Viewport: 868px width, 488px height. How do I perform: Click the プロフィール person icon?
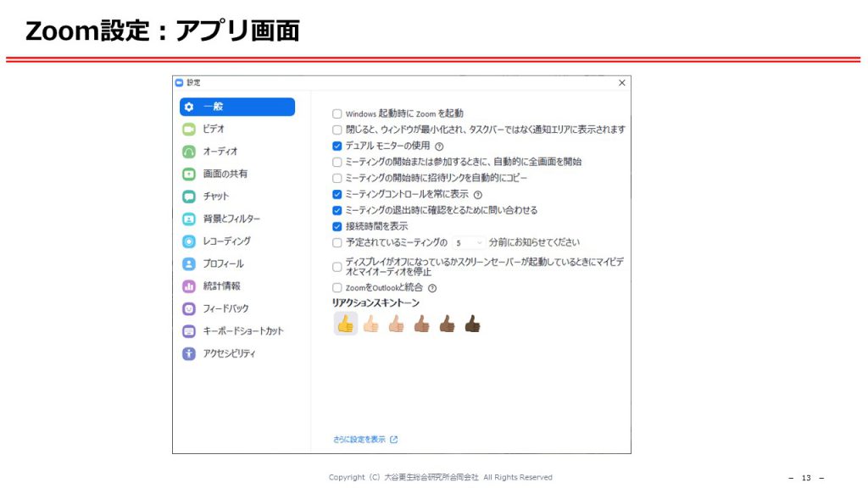click(x=189, y=264)
